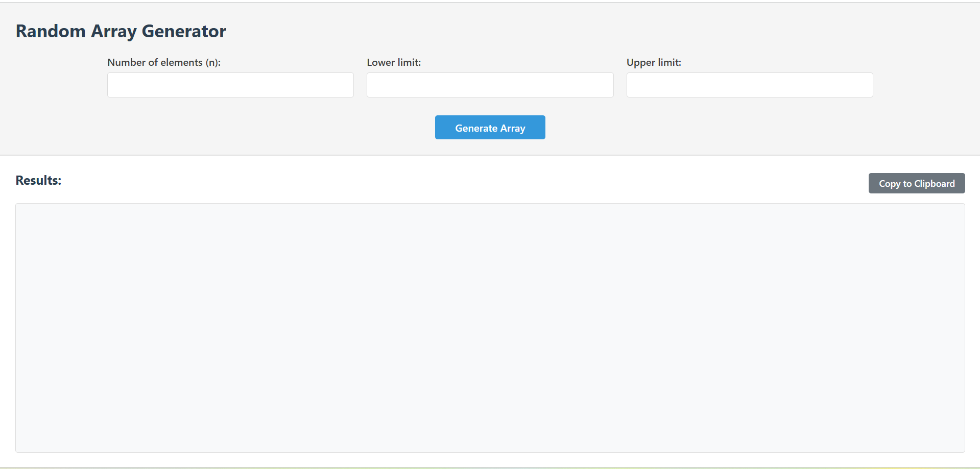980x469 pixels.
Task: Focus the rightmost Upper limit field
Action: click(749, 85)
